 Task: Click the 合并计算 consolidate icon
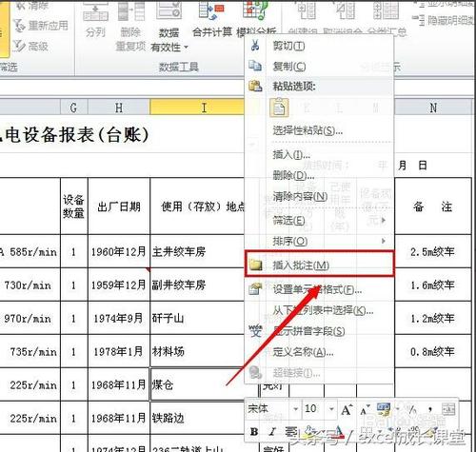coord(212,11)
